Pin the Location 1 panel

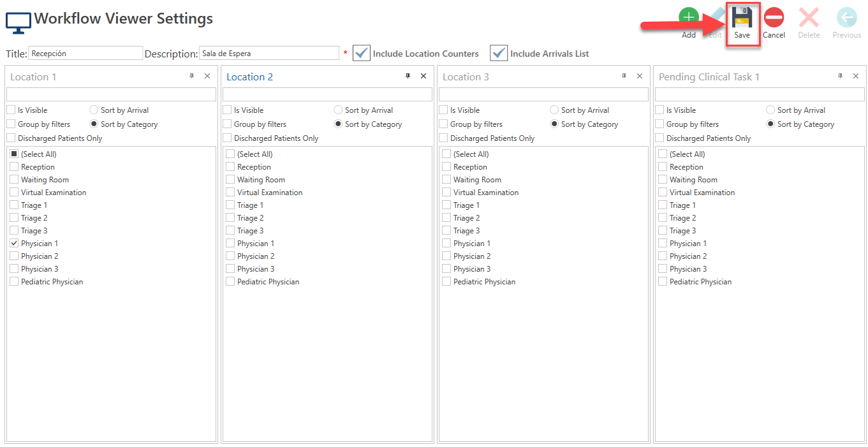click(192, 76)
